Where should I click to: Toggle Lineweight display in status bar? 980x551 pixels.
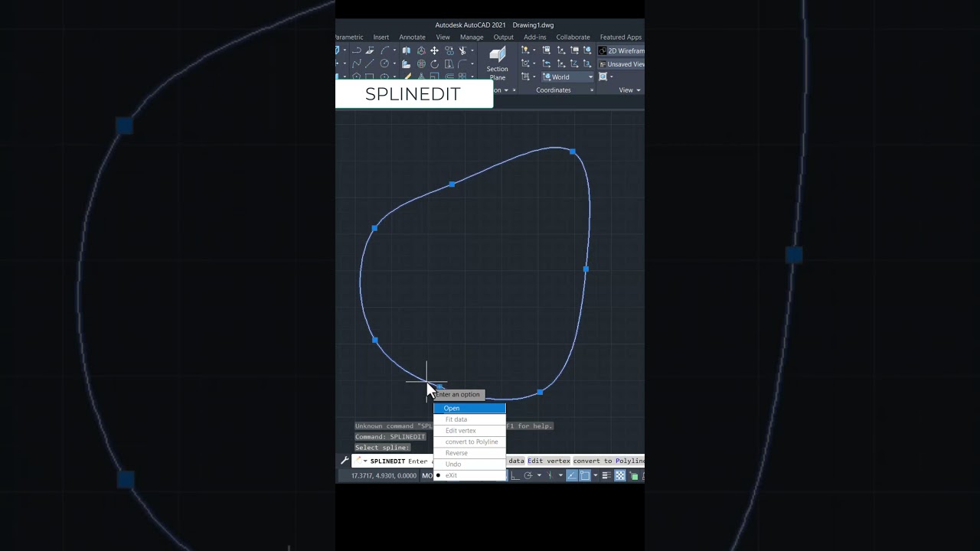point(606,475)
